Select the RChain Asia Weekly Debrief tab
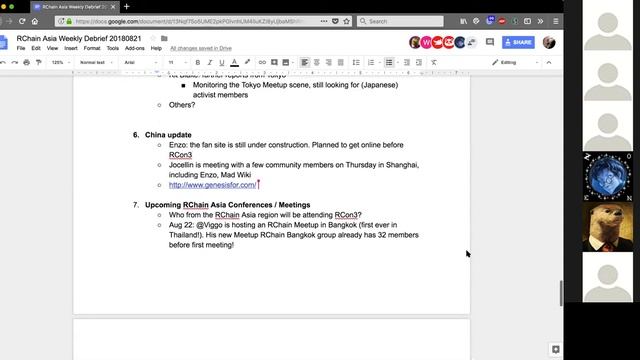 pyautogui.click(x=74, y=7)
